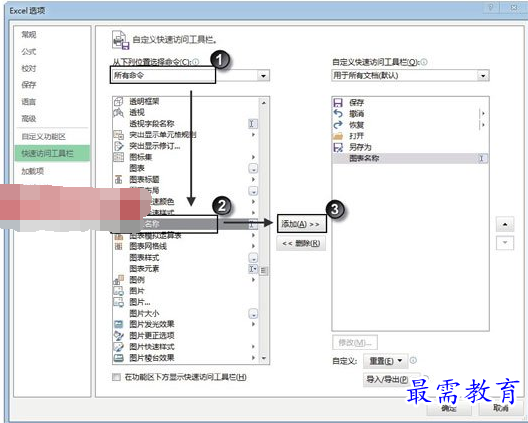Viewport: 528px width, 423px height.
Task: Click info icon next to 重置 button
Action: [414, 361]
